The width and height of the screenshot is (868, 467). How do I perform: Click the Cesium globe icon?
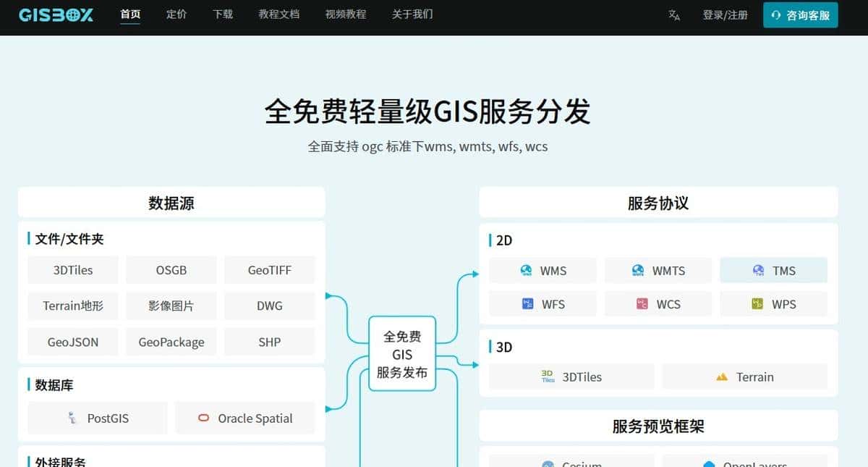click(x=550, y=464)
